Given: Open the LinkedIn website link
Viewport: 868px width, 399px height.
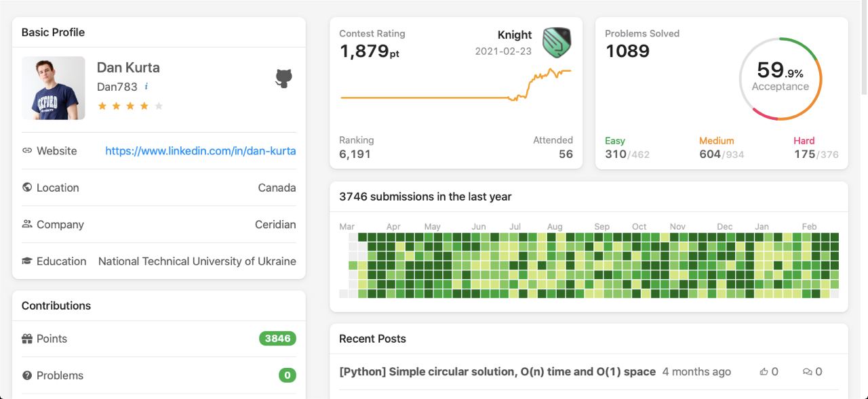Looking at the screenshot, I should pyautogui.click(x=201, y=151).
